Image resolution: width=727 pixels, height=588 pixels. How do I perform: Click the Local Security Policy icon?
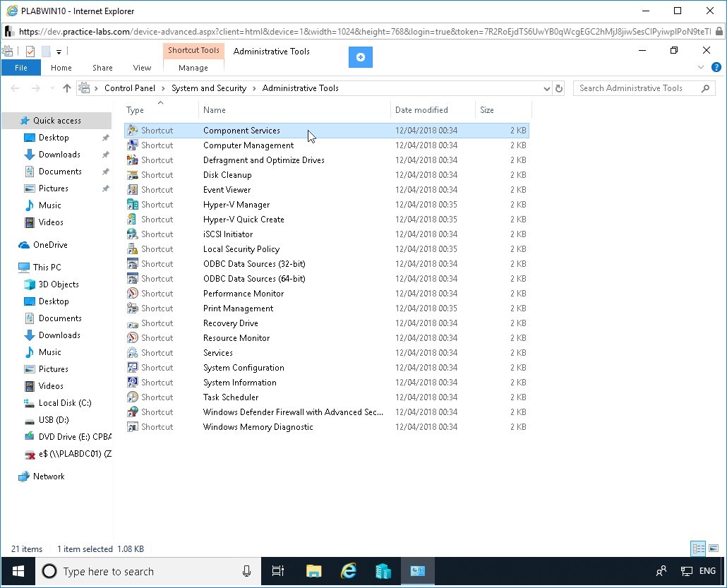pyautogui.click(x=133, y=249)
